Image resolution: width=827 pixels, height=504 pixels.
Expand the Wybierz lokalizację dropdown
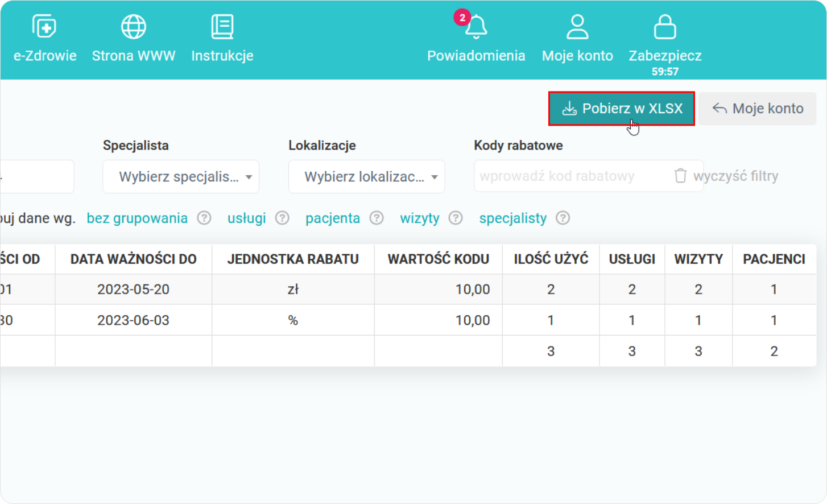pyautogui.click(x=366, y=176)
